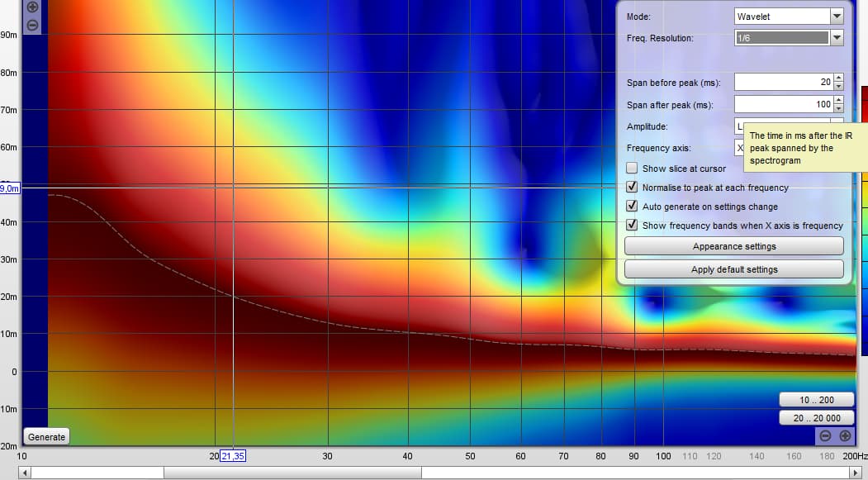The height and width of the screenshot is (480, 868).
Task: Decrease Span after peak with down arrow
Action: [838, 109]
